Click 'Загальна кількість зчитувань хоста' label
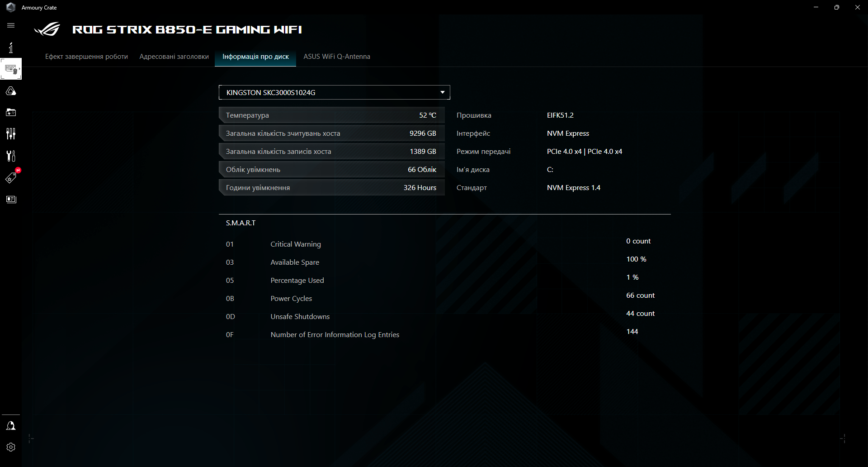The width and height of the screenshot is (868, 467). [283, 133]
